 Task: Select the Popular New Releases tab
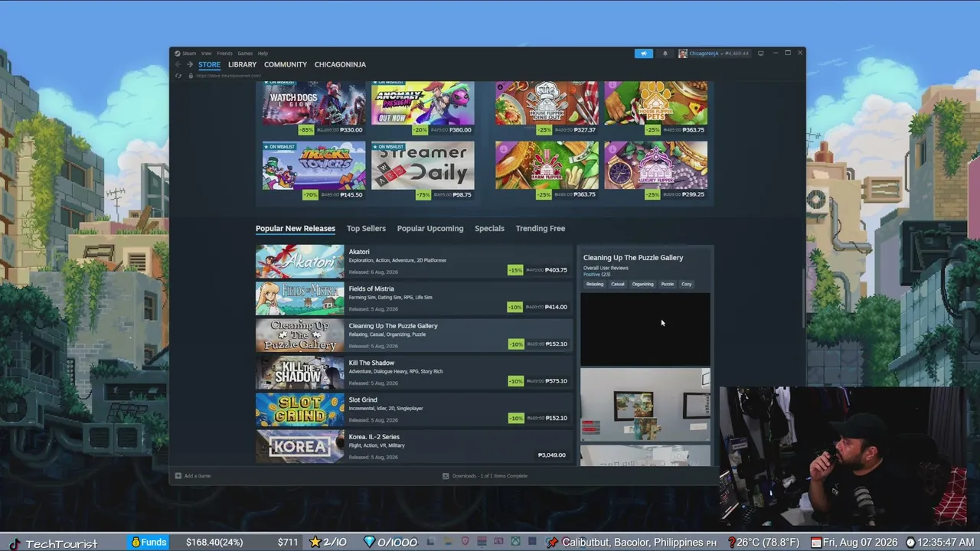[296, 228]
